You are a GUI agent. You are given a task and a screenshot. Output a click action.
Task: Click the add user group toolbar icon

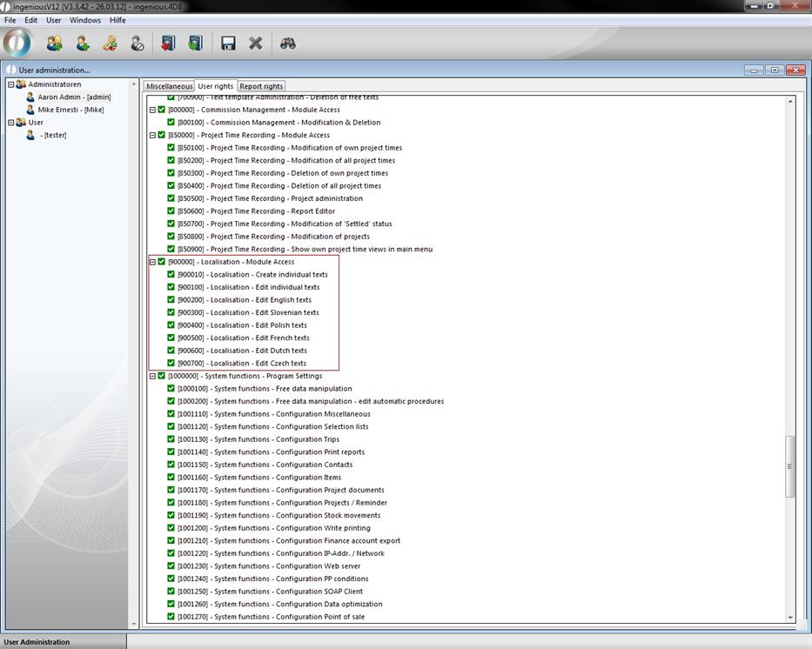(x=54, y=43)
